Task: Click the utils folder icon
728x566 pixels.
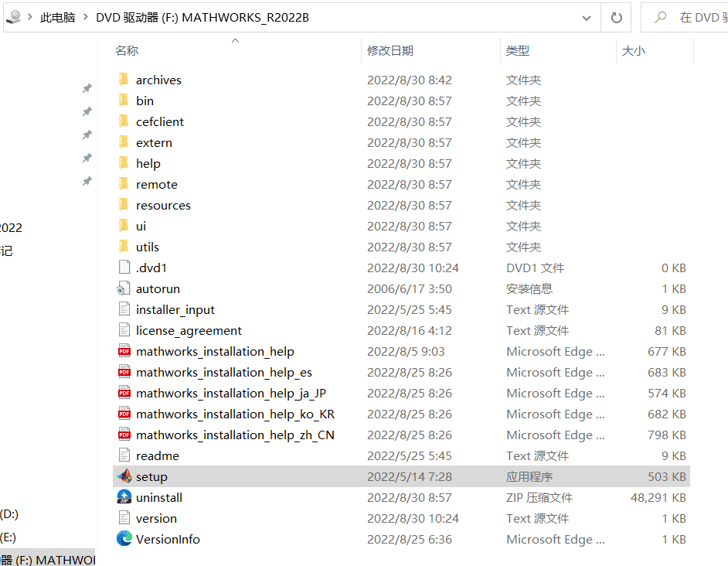Action: click(124, 247)
